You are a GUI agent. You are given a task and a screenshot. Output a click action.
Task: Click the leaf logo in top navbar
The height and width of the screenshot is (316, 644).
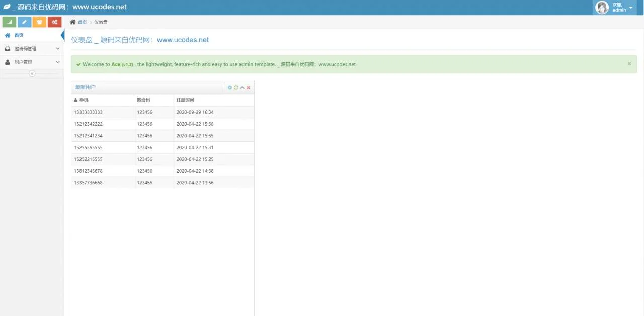(7, 7)
